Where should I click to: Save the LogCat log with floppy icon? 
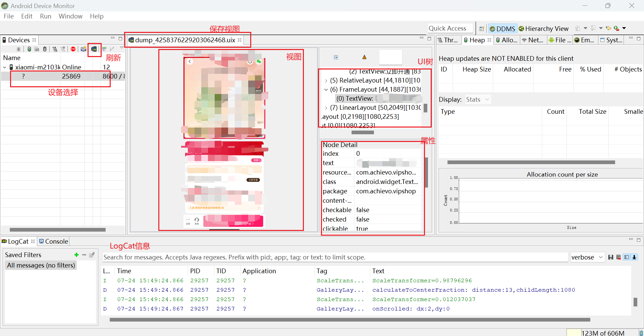pos(611,257)
